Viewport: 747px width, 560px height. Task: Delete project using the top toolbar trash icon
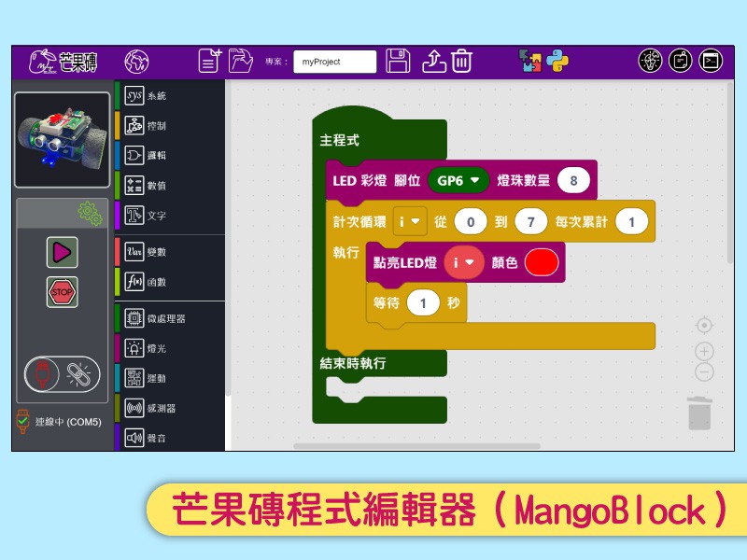pos(461,62)
